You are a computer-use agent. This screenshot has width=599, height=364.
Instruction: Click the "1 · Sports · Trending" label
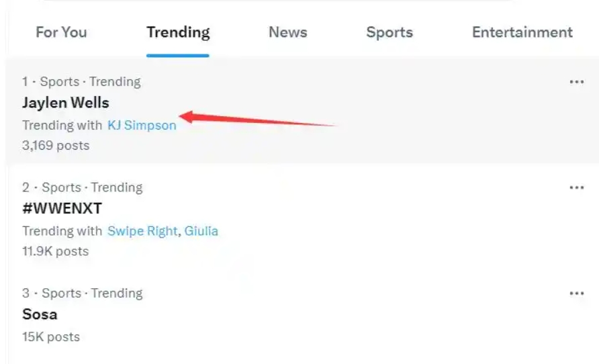coord(81,82)
